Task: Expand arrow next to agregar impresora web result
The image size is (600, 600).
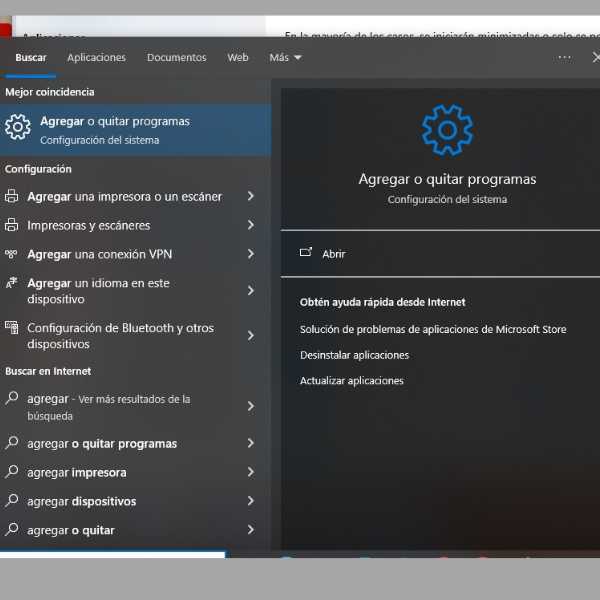Action: pyautogui.click(x=250, y=472)
